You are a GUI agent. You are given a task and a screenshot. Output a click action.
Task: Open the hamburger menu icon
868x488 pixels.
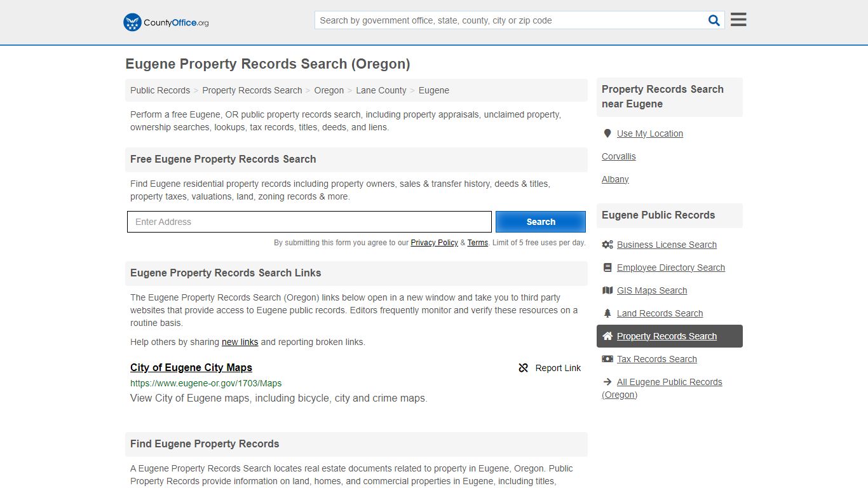coord(738,20)
